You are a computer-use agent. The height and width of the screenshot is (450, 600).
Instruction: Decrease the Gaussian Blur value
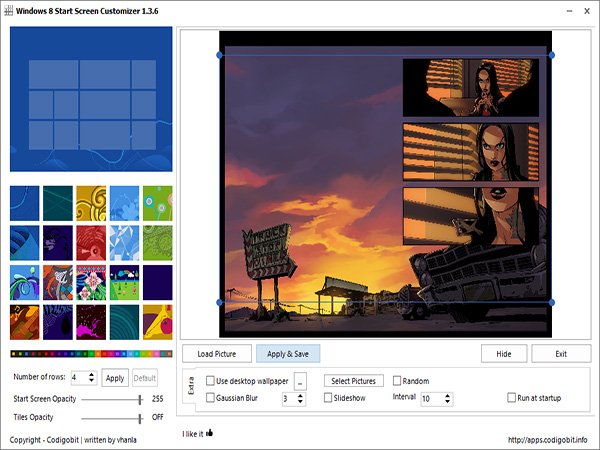click(300, 402)
